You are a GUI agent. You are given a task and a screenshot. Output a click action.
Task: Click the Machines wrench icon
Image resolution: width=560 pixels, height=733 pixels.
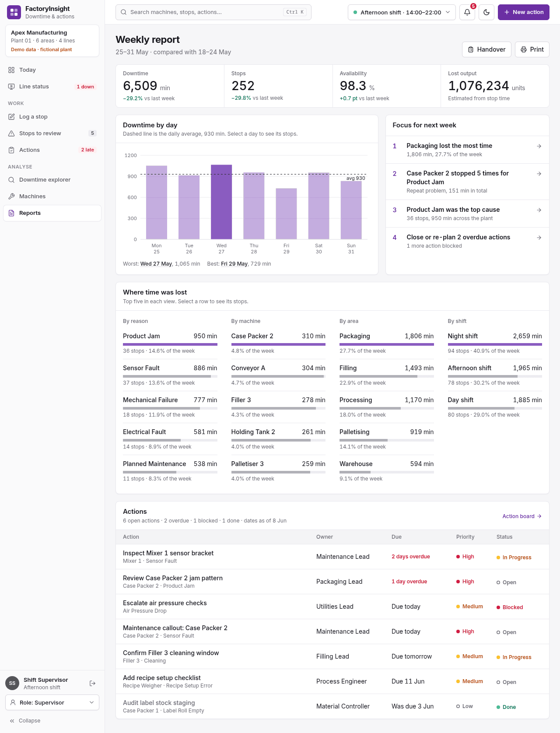coord(11,196)
